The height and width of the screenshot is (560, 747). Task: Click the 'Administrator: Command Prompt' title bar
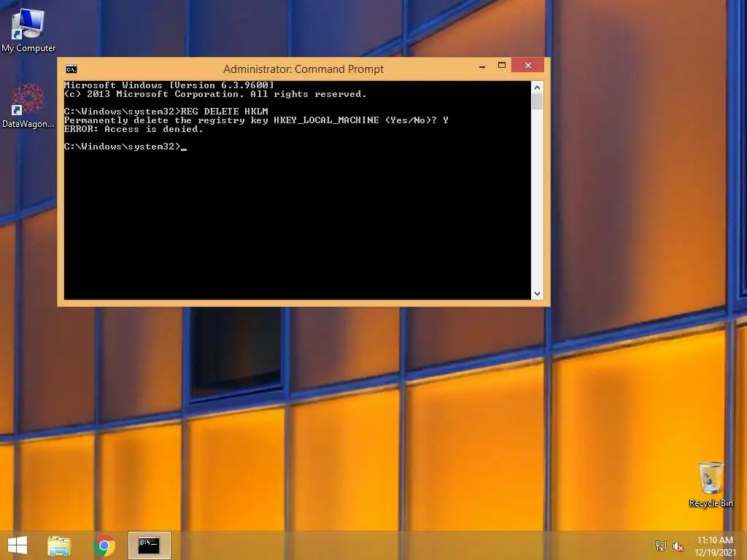click(303, 69)
